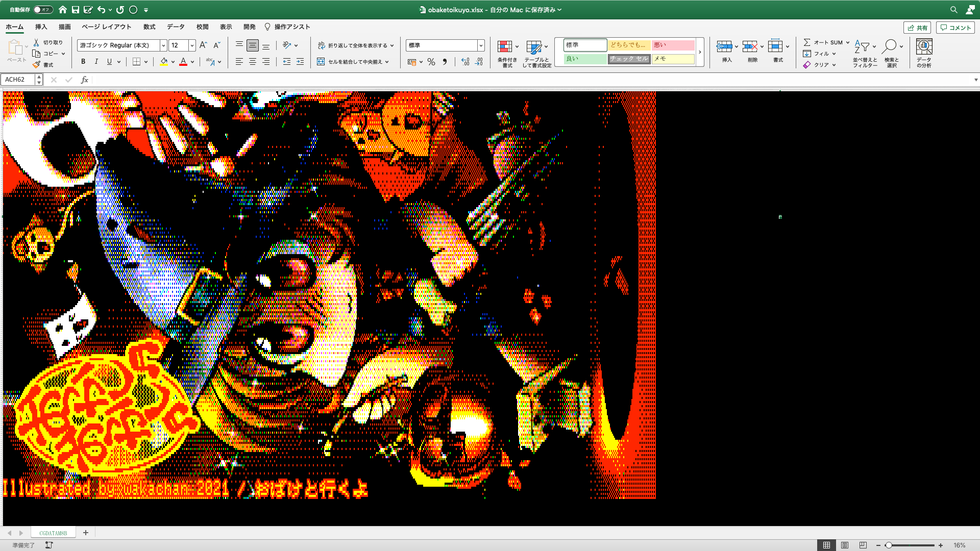
Task: Select the CGDATAMSB sheet tab
Action: pos(53,533)
